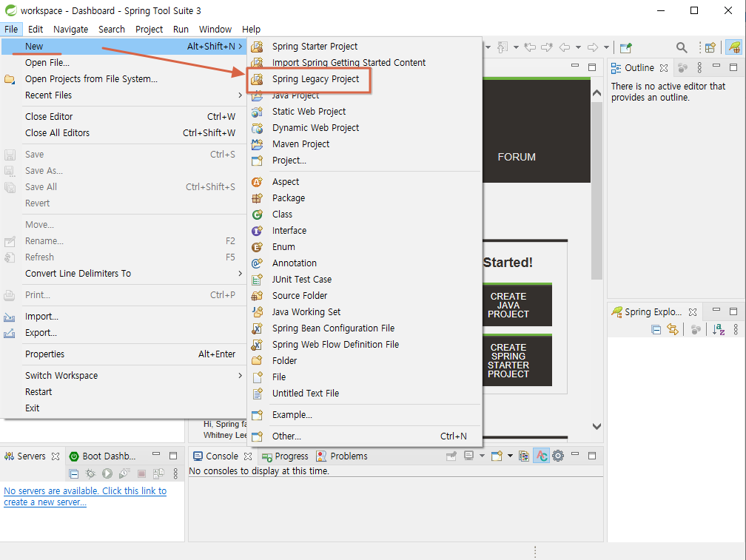Click the Class item green icon
The width and height of the screenshot is (746, 560).
click(257, 215)
